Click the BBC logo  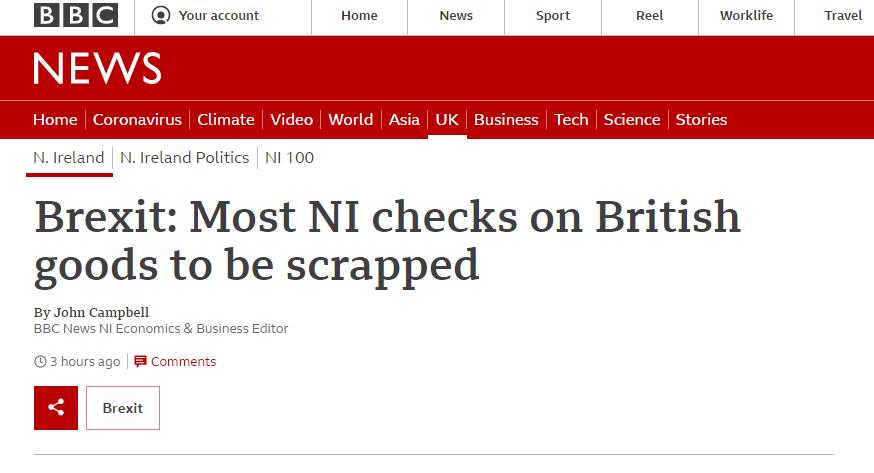tap(75, 15)
